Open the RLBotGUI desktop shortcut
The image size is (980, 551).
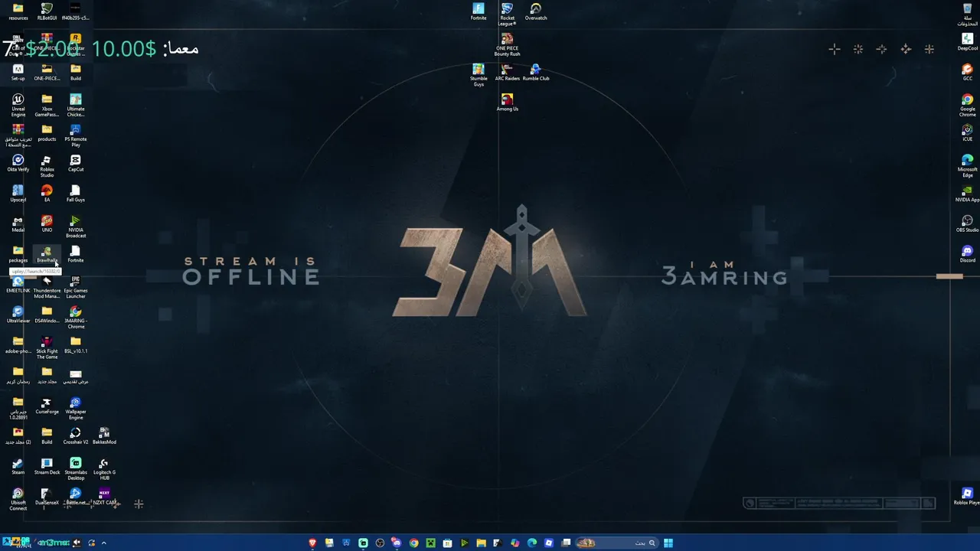[47, 11]
